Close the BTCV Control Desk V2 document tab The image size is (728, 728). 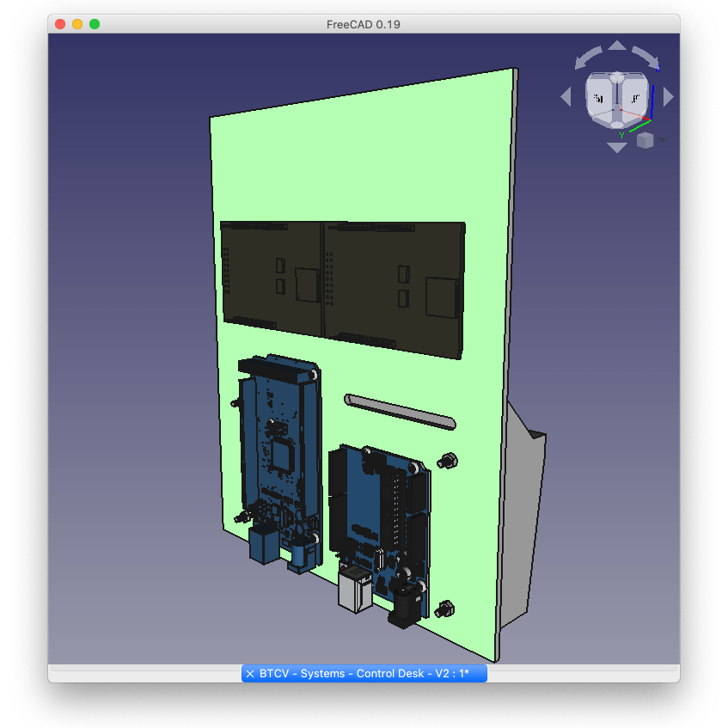(250, 674)
